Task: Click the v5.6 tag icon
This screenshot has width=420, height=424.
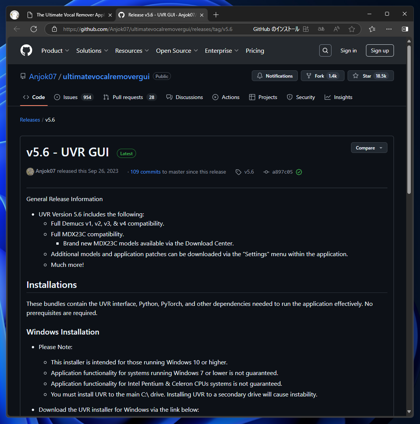Action: (238, 172)
